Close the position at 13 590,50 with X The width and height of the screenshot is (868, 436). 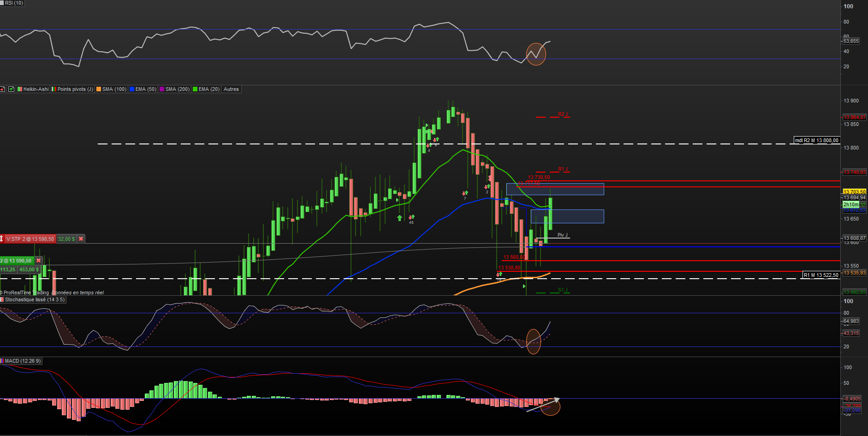click(x=39, y=261)
